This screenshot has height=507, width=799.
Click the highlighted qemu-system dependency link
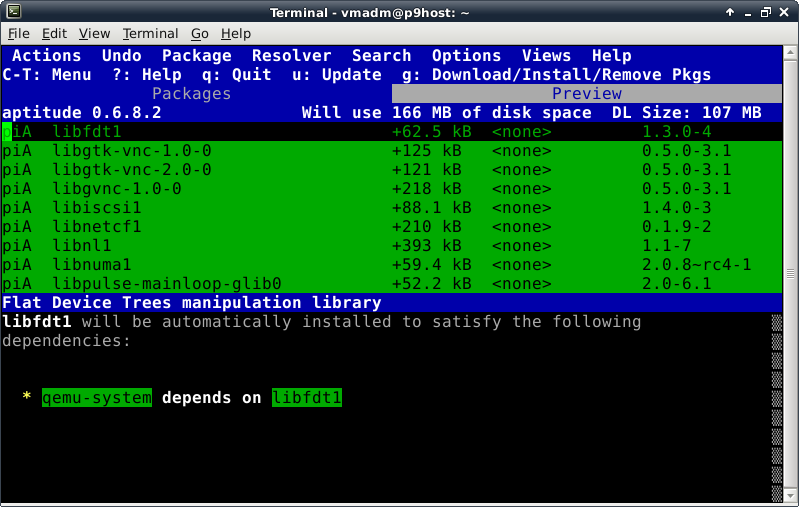[96, 398]
